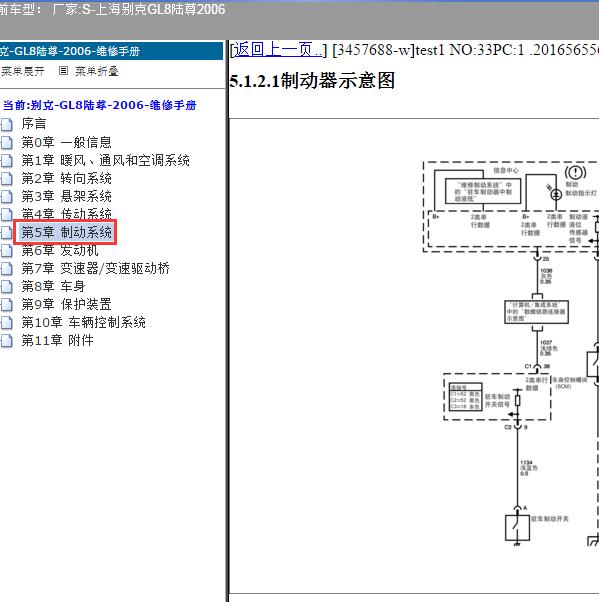
Task: Click page icon beside 第1章 暖风
Action: tap(7, 160)
